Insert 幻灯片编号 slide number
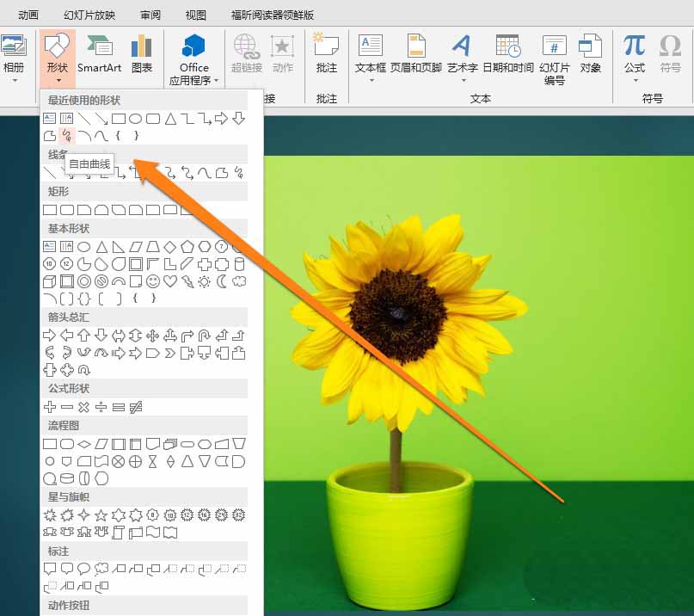Screen dimensions: 694x616 [554, 59]
